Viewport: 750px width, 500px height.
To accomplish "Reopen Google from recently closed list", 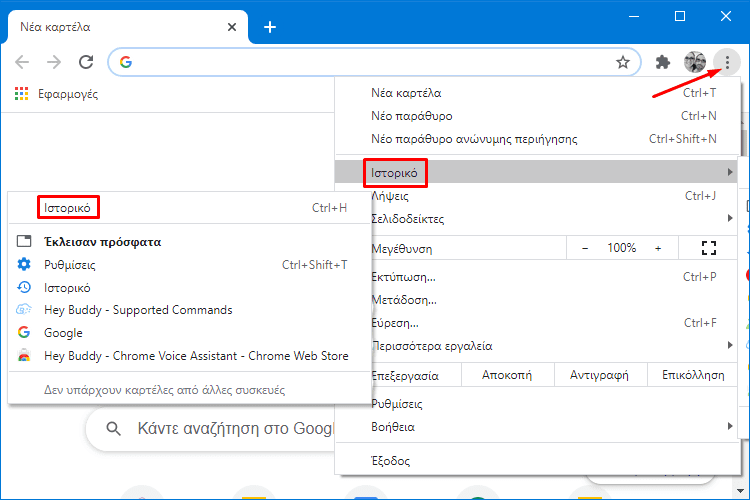I will (190, 333).
